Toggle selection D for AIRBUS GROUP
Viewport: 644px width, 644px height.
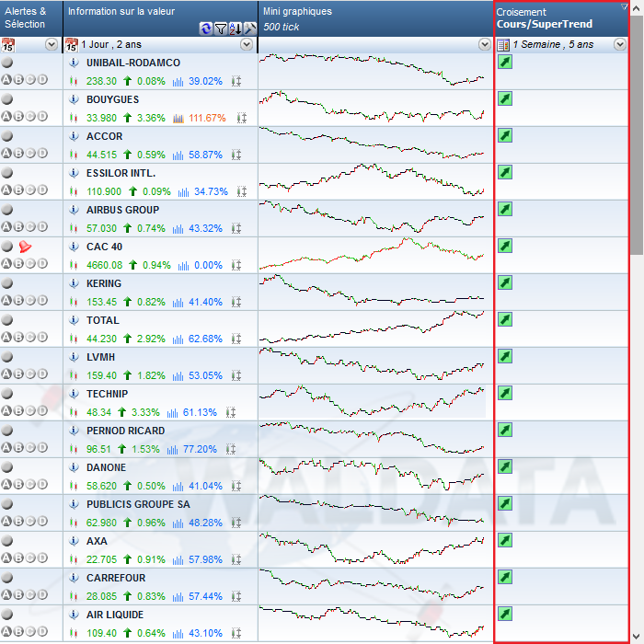pos(42,226)
